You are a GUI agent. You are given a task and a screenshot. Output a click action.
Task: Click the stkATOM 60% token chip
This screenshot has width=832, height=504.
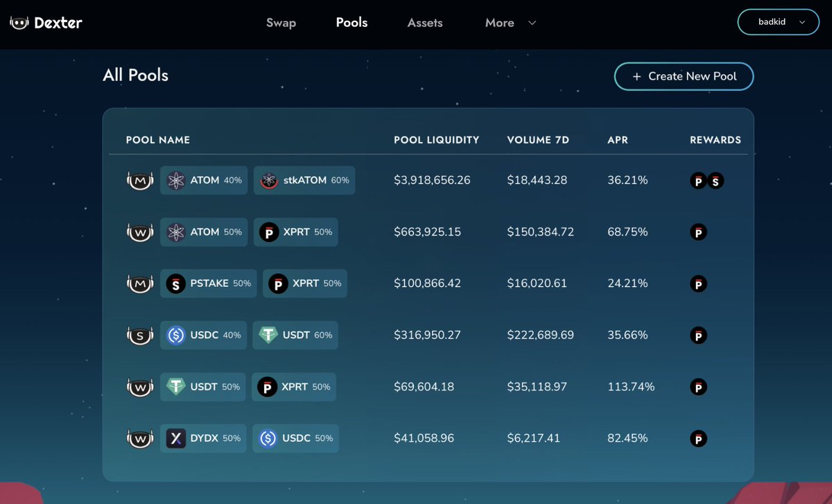click(304, 180)
